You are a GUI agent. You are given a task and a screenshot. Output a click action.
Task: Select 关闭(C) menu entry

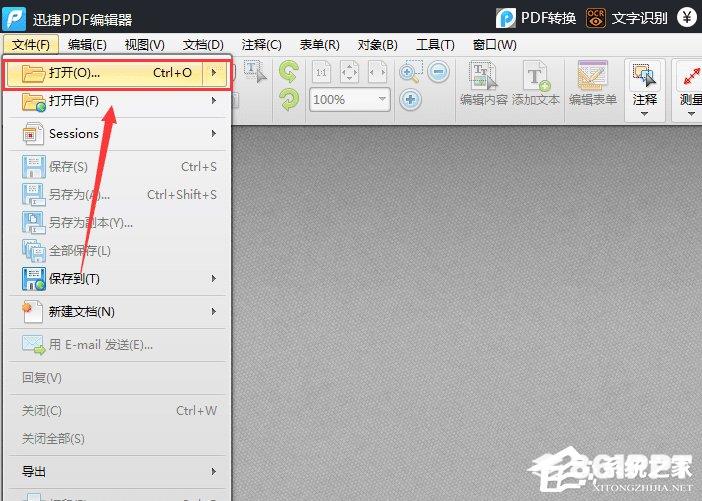coord(42,411)
